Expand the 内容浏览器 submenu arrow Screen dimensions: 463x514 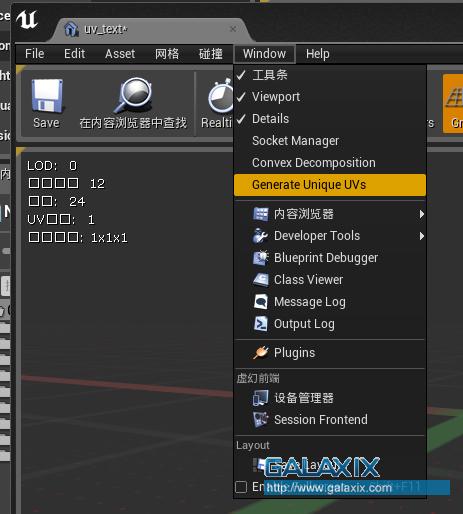point(422,214)
